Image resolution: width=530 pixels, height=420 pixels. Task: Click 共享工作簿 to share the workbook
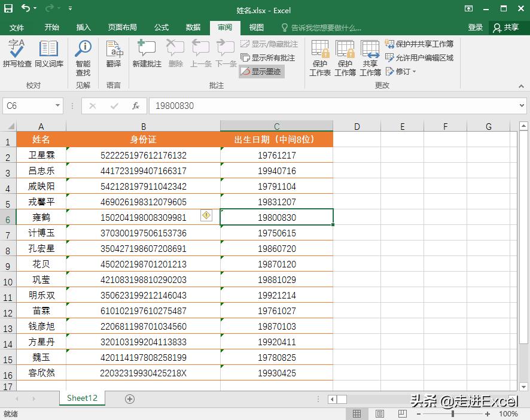click(x=370, y=57)
